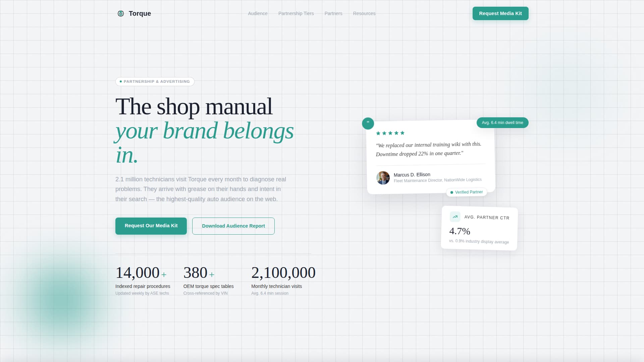Click the Partnership & Advertising badge

[155, 81]
